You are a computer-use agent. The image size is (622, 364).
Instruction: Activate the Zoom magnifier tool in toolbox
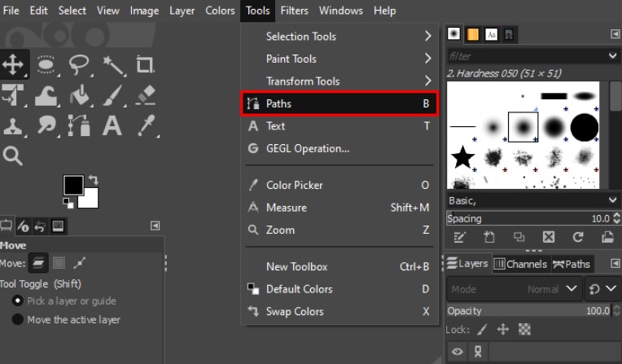tap(13, 156)
